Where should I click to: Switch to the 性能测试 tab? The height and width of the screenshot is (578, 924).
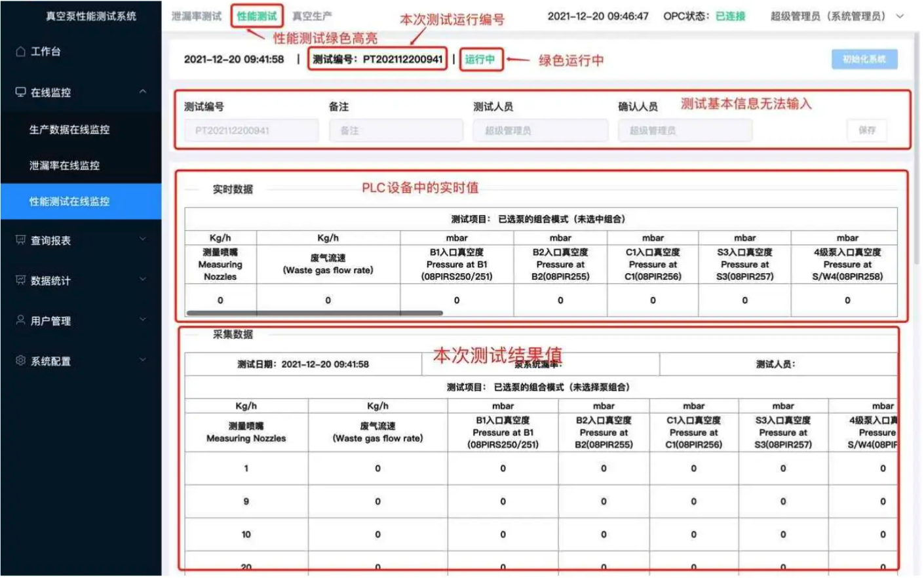[257, 16]
